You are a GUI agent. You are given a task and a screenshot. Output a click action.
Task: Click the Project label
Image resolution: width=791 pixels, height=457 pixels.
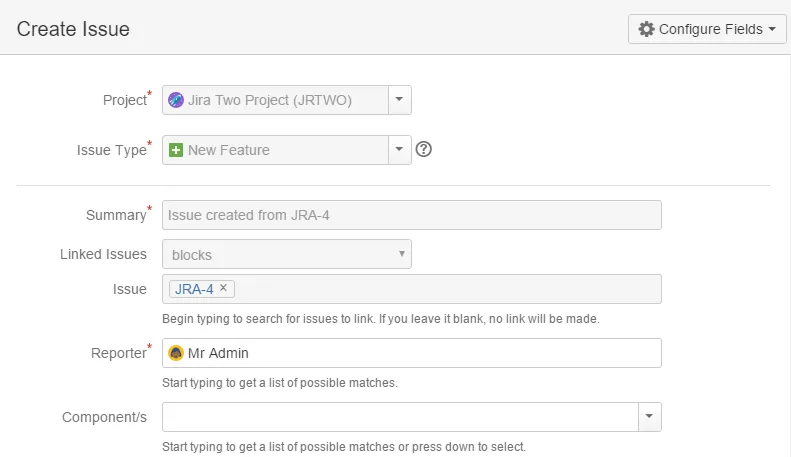pos(125,100)
